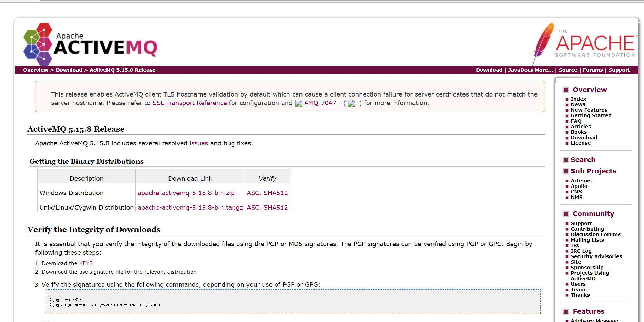The width and height of the screenshot is (644, 322).
Task: Click the Apache Software Foundation feather logo
Action: coord(585,44)
